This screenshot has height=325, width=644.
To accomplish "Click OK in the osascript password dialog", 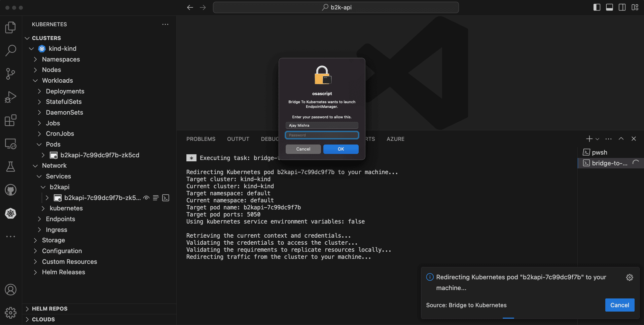I will [x=341, y=149].
